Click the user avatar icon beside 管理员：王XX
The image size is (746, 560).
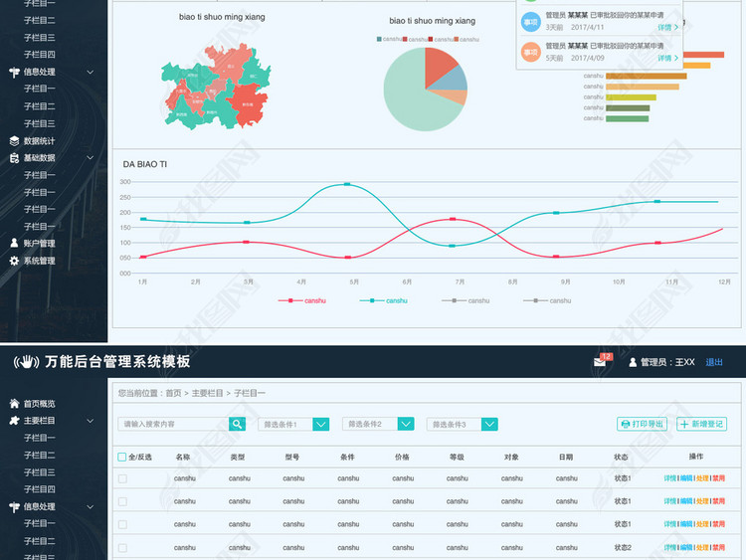tap(633, 362)
